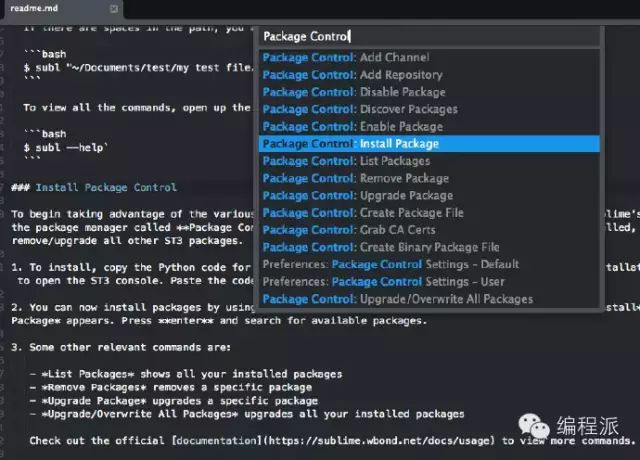This screenshot has height=460, width=640.
Task: Run Package Control: Install Package
Action: pos(429,144)
